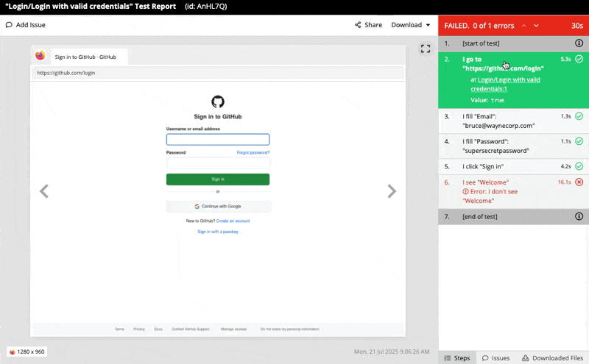Click Do not share my personal information
This screenshot has height=364, width=589.
pyautogui.click(x=289, y=329)
